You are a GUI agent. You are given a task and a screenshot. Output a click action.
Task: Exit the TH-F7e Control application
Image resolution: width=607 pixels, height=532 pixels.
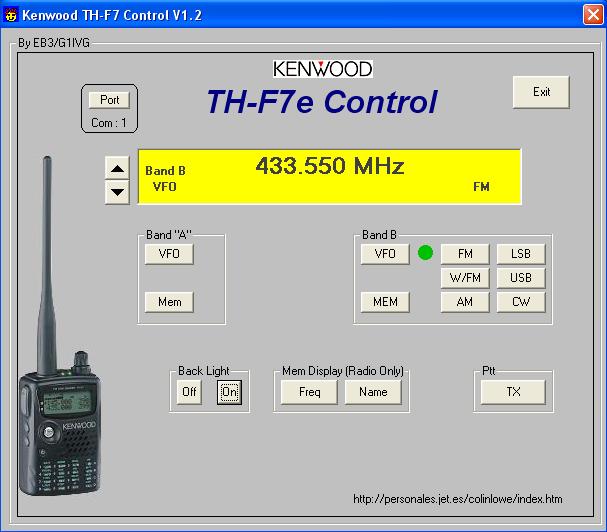pos(541,92)
